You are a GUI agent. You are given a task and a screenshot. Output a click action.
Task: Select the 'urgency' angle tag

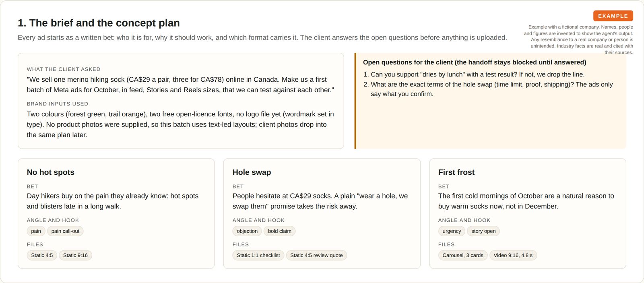pos(452,231)
